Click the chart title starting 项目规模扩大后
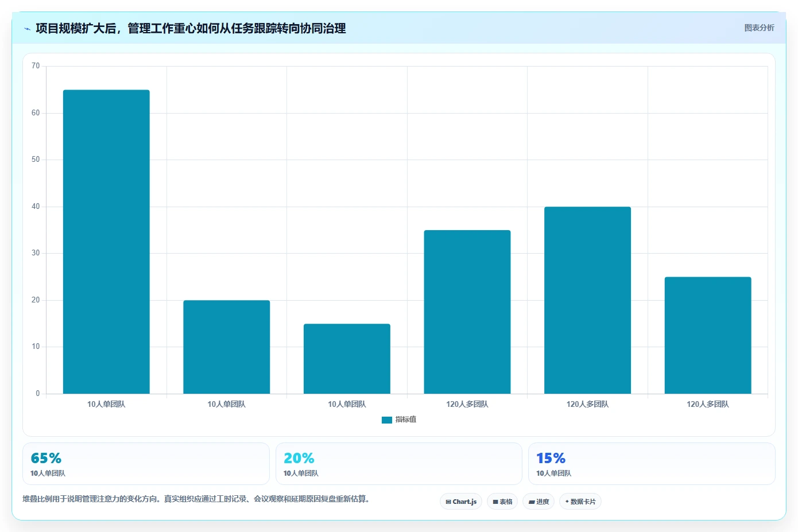The height and width of the screenshot is (532, 798). [x=191, y=29]
